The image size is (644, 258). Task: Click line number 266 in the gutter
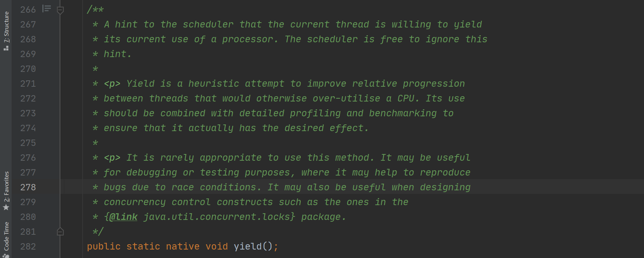(x=28, y=10)
